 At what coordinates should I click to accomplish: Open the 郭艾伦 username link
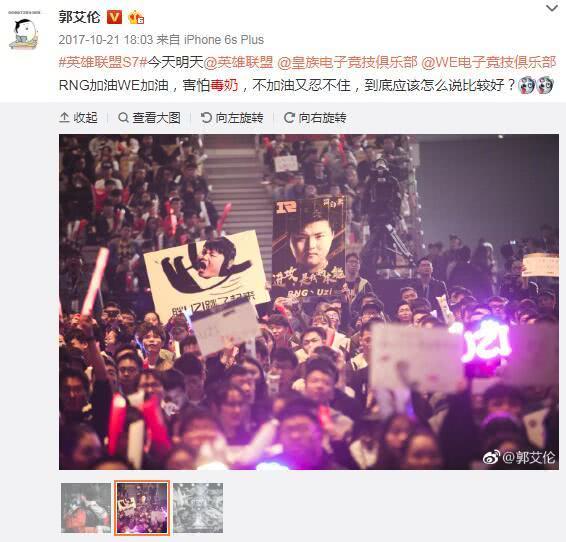[x=79, y=17]
